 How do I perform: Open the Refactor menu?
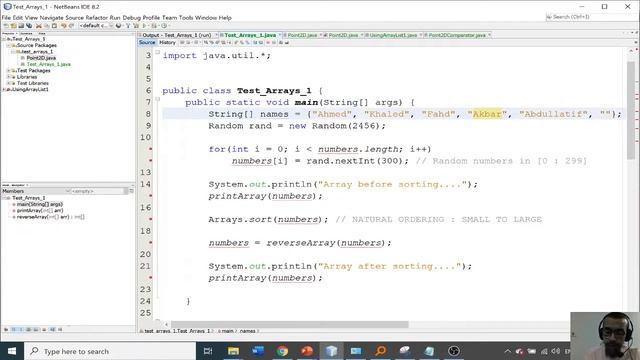point(97,18)
